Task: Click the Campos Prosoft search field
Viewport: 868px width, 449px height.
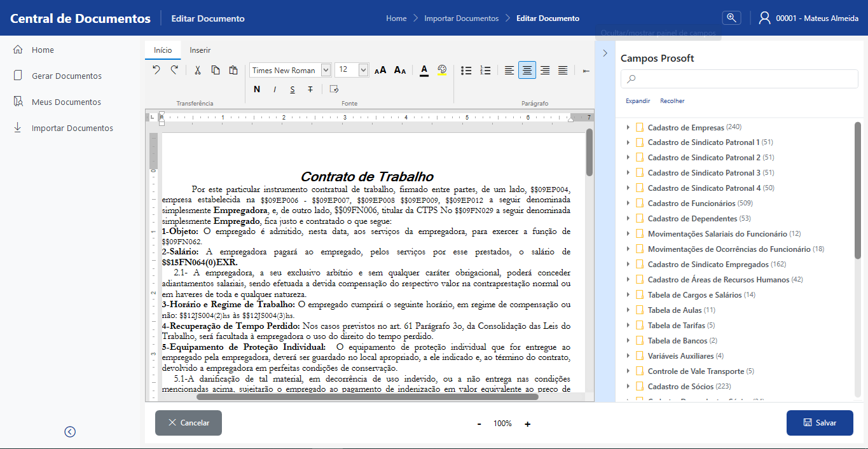Action: pos(740,79)
